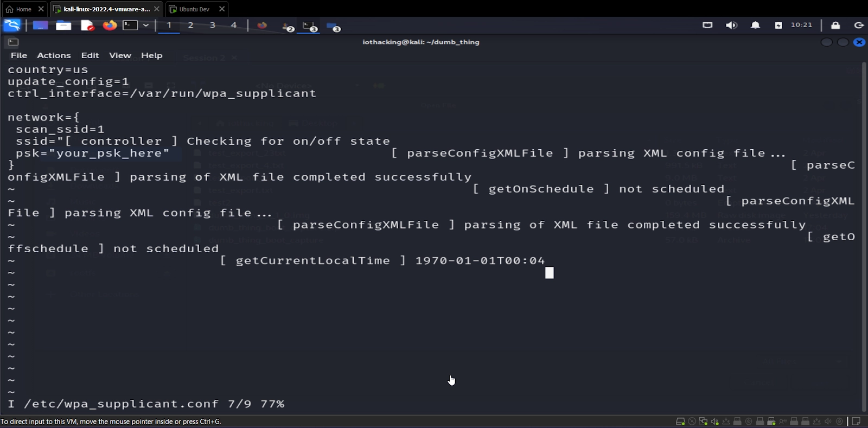Click the lock screen padlock icon
This screenshot has height=428, width=868.
point(835,25)
